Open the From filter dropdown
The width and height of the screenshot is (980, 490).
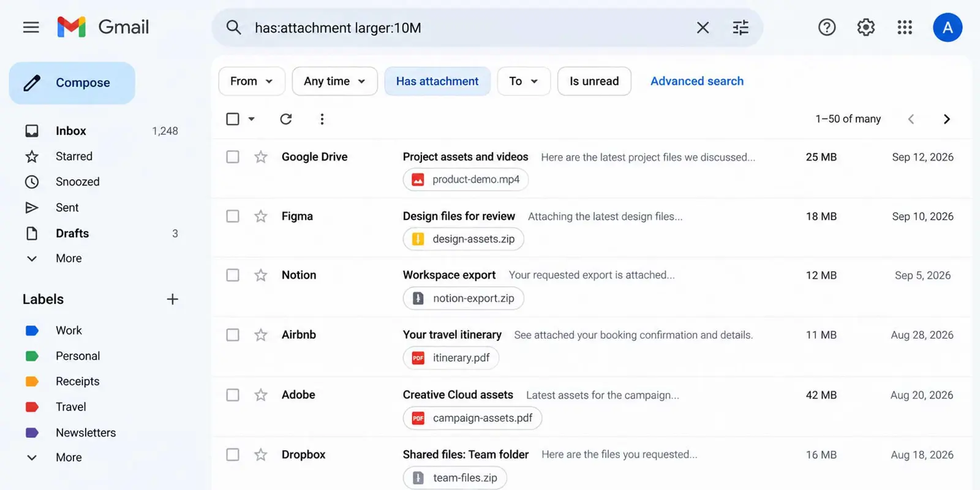(252, 81)
